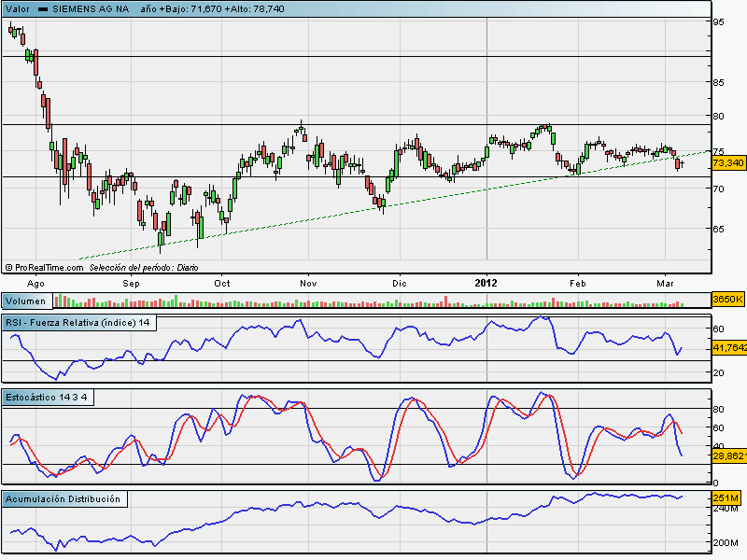This screenshot has height=560, width=747.
Task: Click the Nov month label
Action: 308,284
